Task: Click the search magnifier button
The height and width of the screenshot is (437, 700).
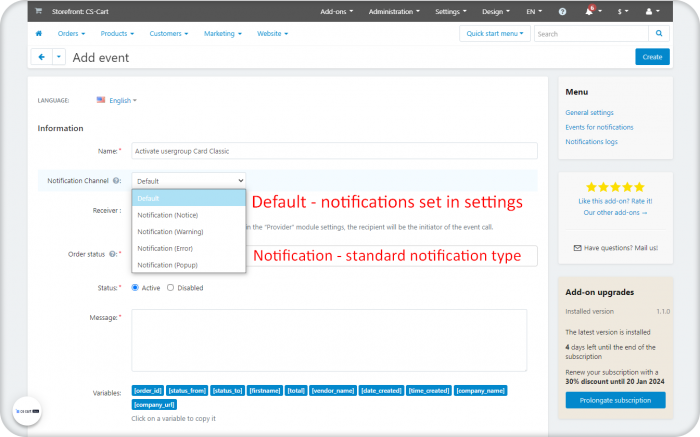Action: click(x=659, y=33)
